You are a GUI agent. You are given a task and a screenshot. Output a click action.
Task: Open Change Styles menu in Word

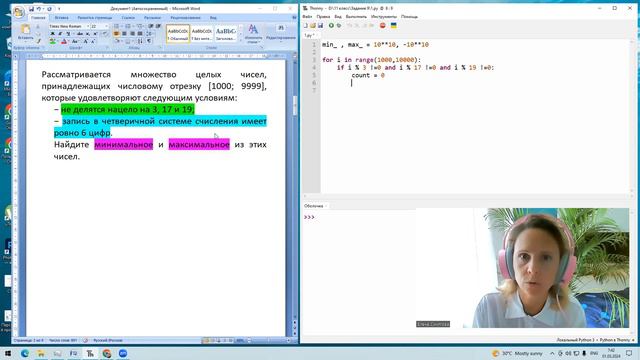[253, 33]
